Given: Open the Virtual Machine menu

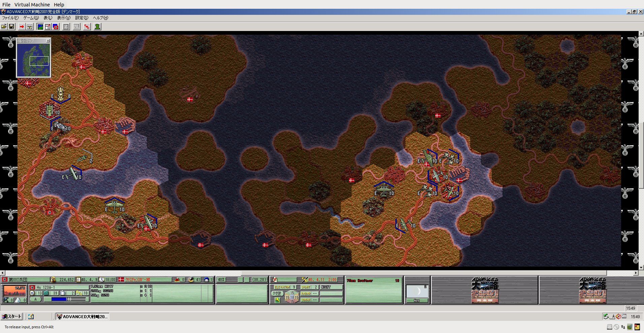Looking at the screenshot, I should 32,5.
